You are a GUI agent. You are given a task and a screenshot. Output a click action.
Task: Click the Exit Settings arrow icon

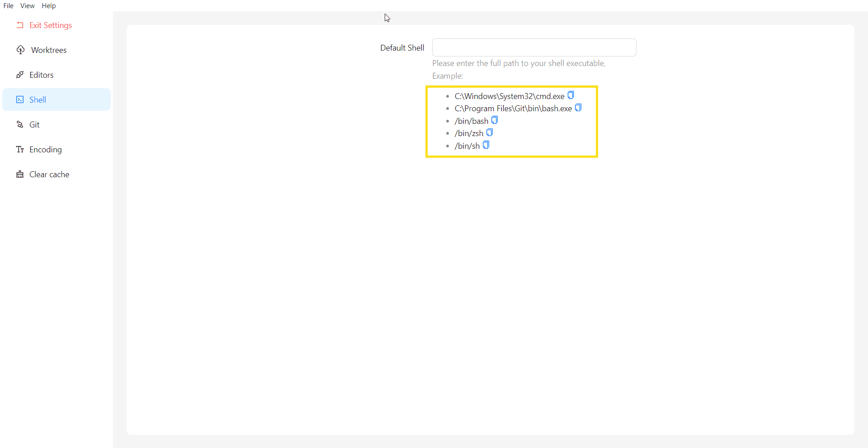[x=20, y=25]
